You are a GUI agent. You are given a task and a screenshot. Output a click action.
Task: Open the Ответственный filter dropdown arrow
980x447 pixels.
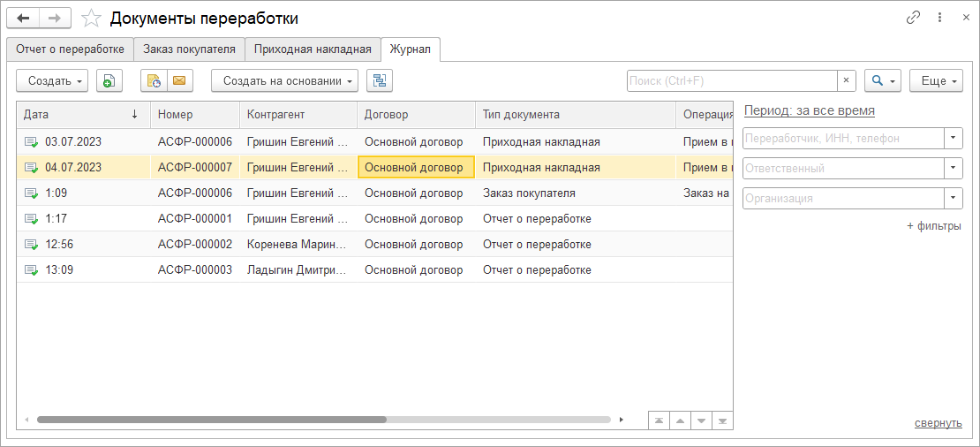953,169
